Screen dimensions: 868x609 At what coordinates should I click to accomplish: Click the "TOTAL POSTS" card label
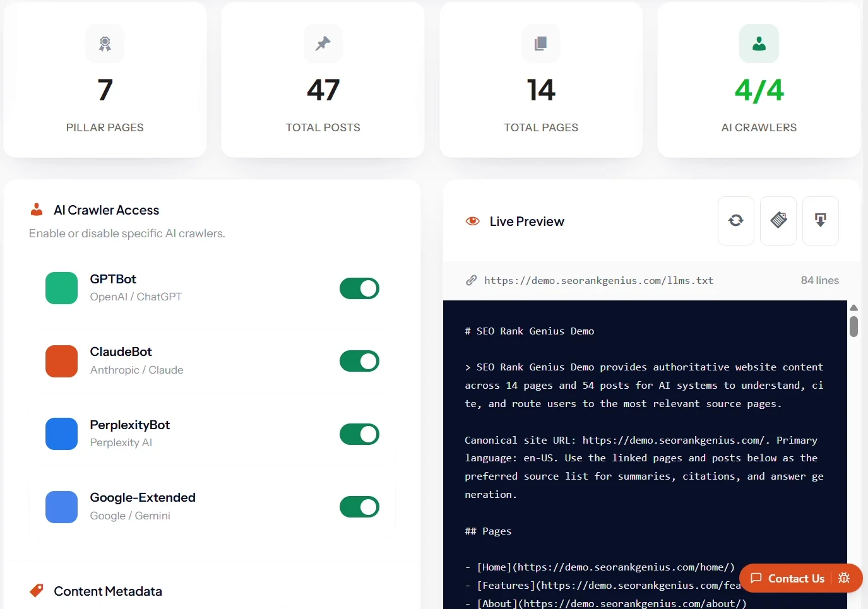pyautogui.click(x=323, y=127)
